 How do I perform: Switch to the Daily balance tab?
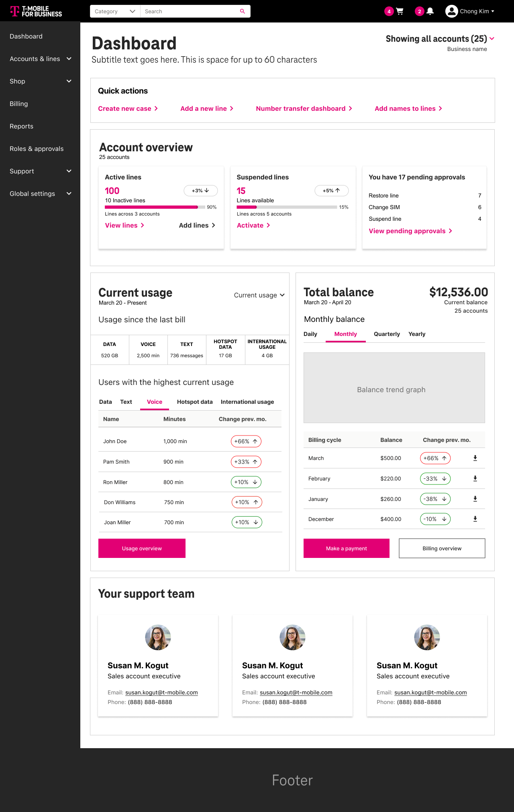coord(310,334)
